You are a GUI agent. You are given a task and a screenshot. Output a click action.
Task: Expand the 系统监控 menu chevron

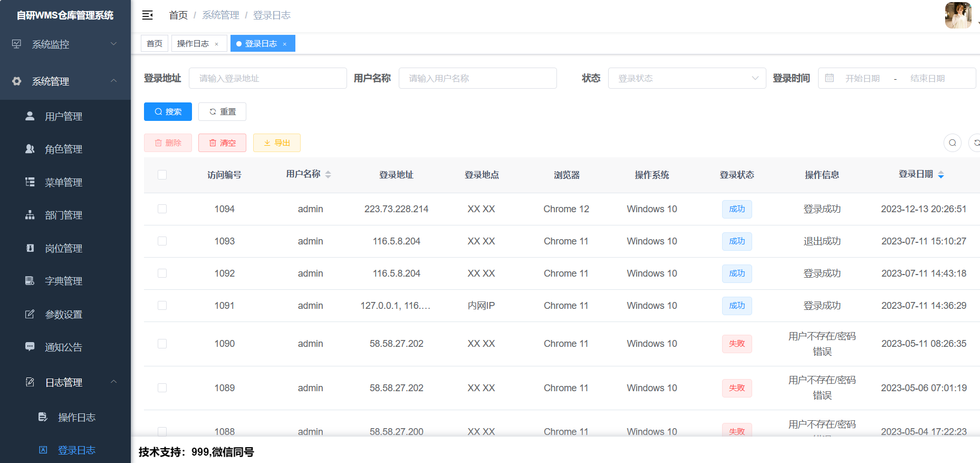[113, 44]
